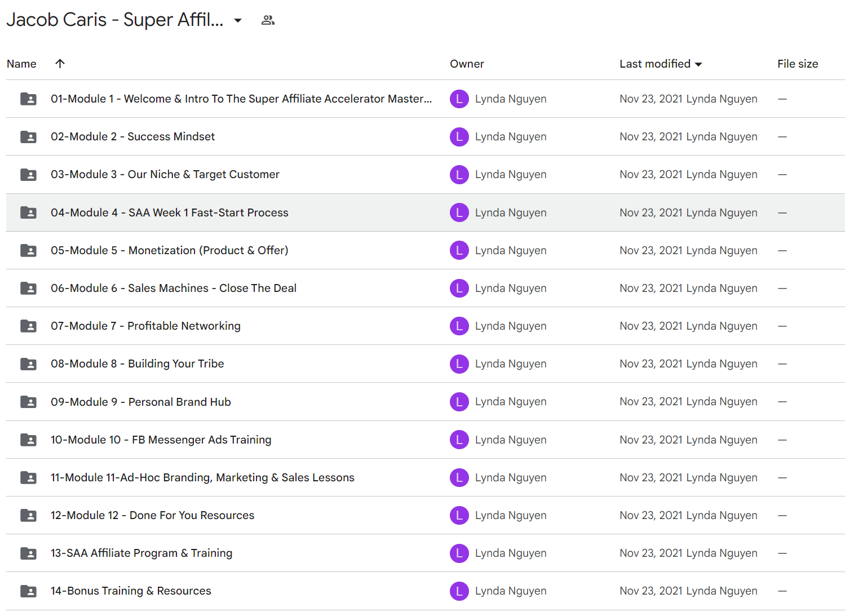The image size is (845, 616).
Task: Open the Last modified sort dropdown
Action: [x=698, y=64]
